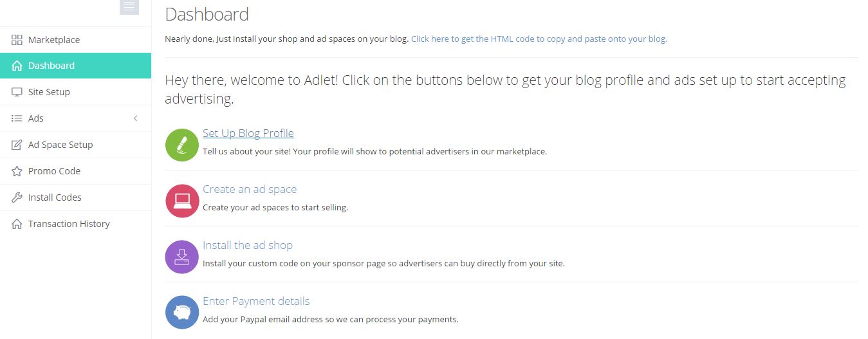868x339 pixels.
Task: Open Install Codes sidebar item
Action: [x=55, y=197]
